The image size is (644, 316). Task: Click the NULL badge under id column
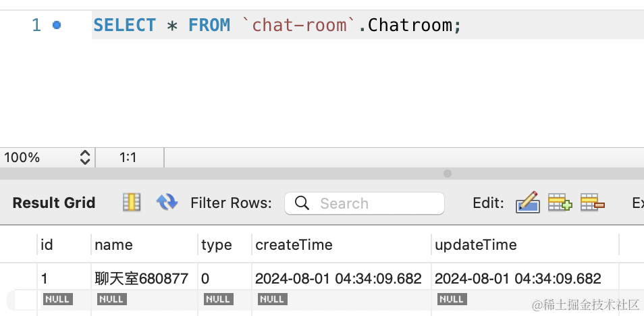tap(57, 298)
